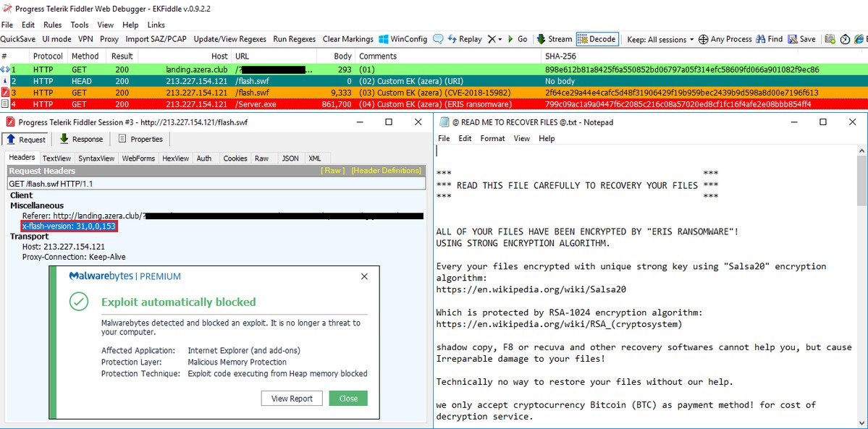Viewport: 868px width, 429px height.
Task: Click the View Report button
Action: pyautogui.click(x=292, y=399)
